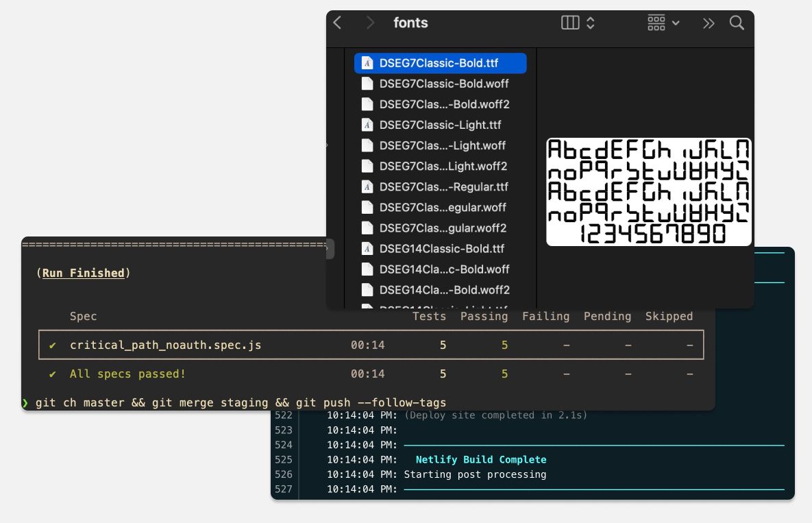Click the Run Finished text
This screenshot has height=523, width=812.
[83, 273]
